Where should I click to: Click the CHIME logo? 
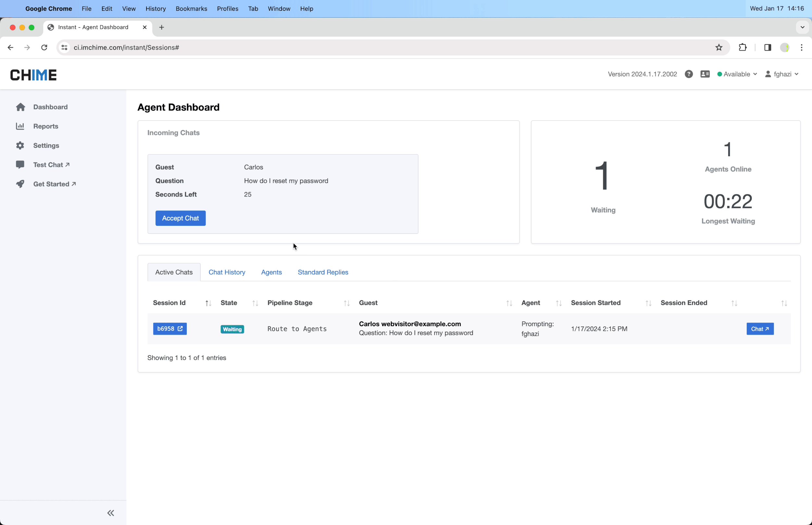(x=33, y=75)
